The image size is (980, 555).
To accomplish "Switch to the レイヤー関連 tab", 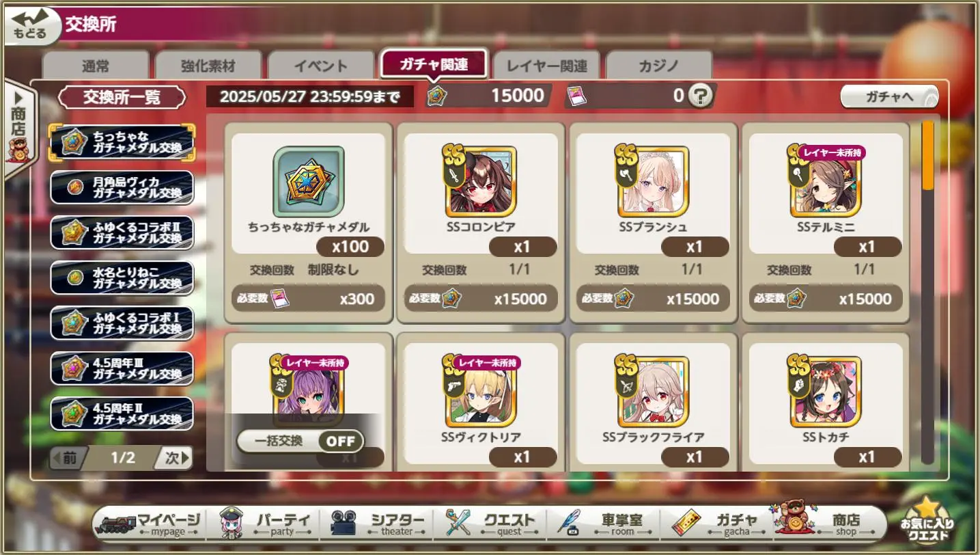I will (546, 66).
